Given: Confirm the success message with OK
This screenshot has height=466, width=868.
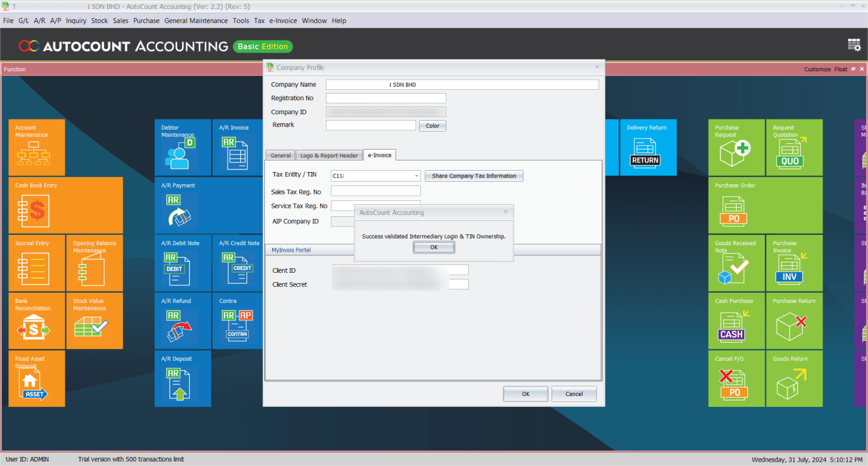Looking at the screenshot, I should (434, 247).
